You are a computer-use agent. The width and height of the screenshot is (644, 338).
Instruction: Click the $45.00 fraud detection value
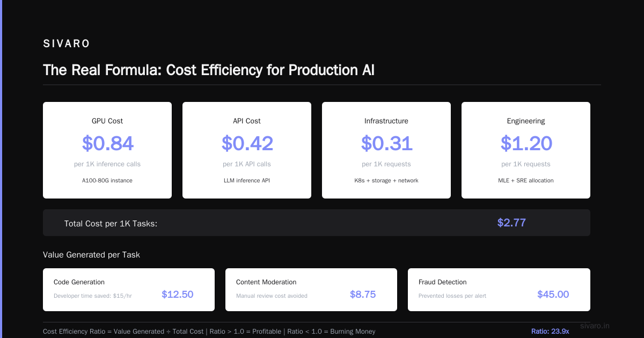coord(553,295)
